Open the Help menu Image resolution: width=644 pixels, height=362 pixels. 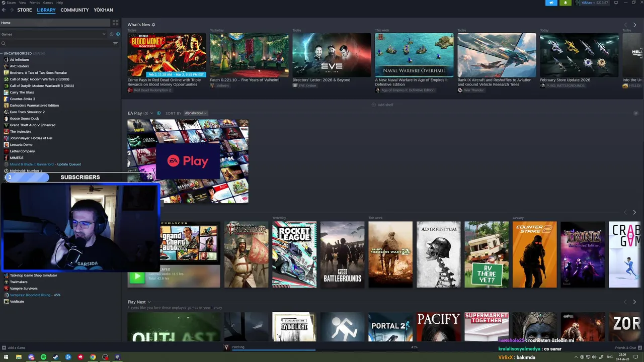pos(60,3)
